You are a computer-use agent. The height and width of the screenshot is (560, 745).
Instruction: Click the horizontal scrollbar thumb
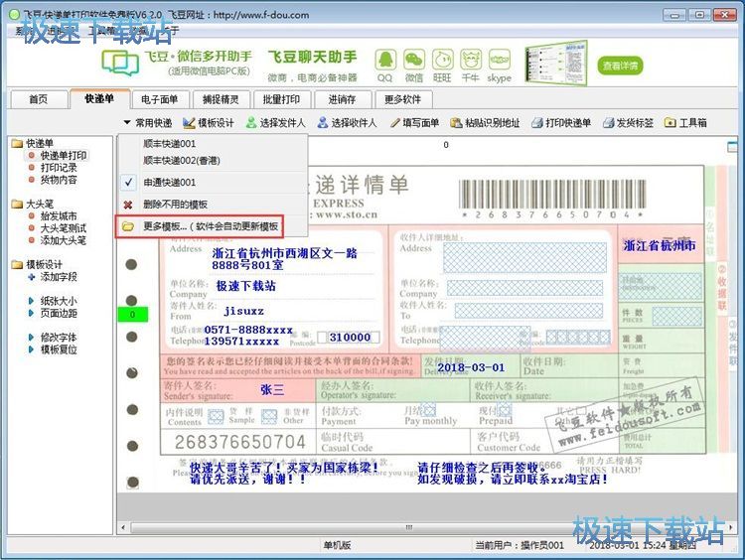click(x=408, y=527)
